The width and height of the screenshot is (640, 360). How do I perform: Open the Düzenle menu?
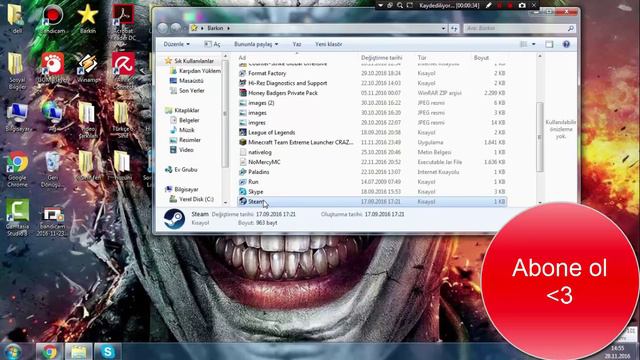click(176, 44)
